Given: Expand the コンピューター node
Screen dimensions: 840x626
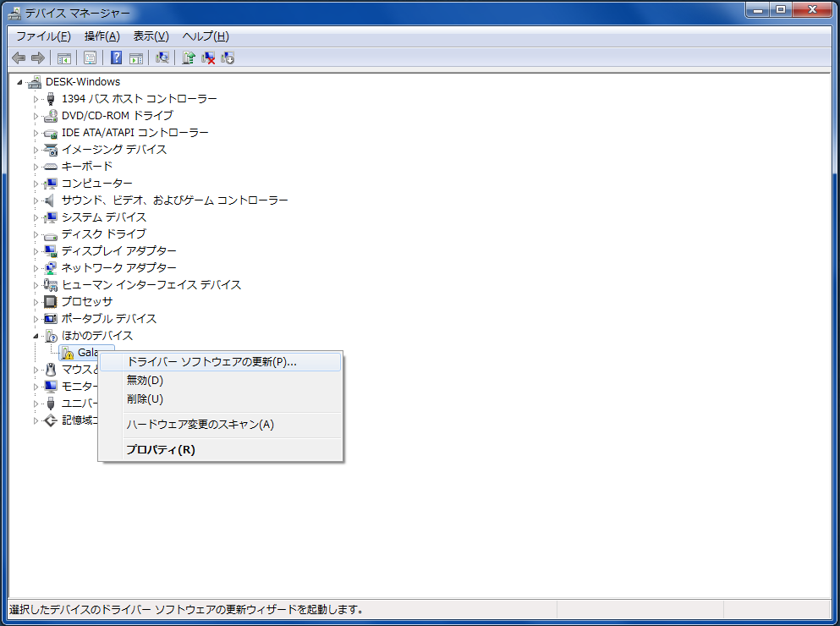Looking at the screenshot, I should click(x=36, y=184).
